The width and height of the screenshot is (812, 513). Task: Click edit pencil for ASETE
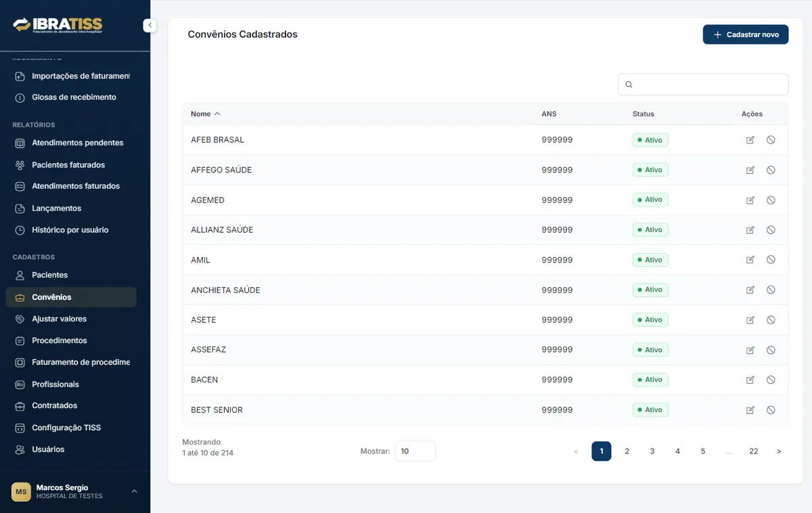click(750, 320)
